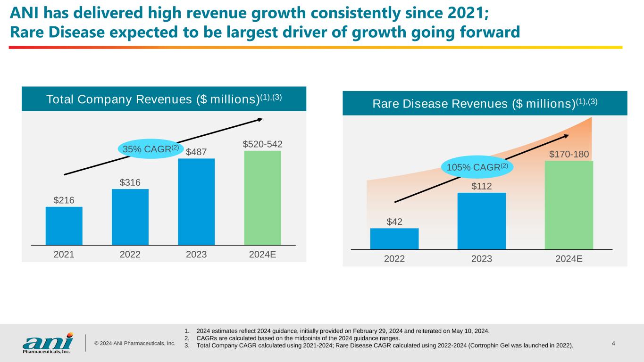644x362 pixels.
Task: Select the Rare Disease Revenues header banner
Action: [x=485, y=103]
